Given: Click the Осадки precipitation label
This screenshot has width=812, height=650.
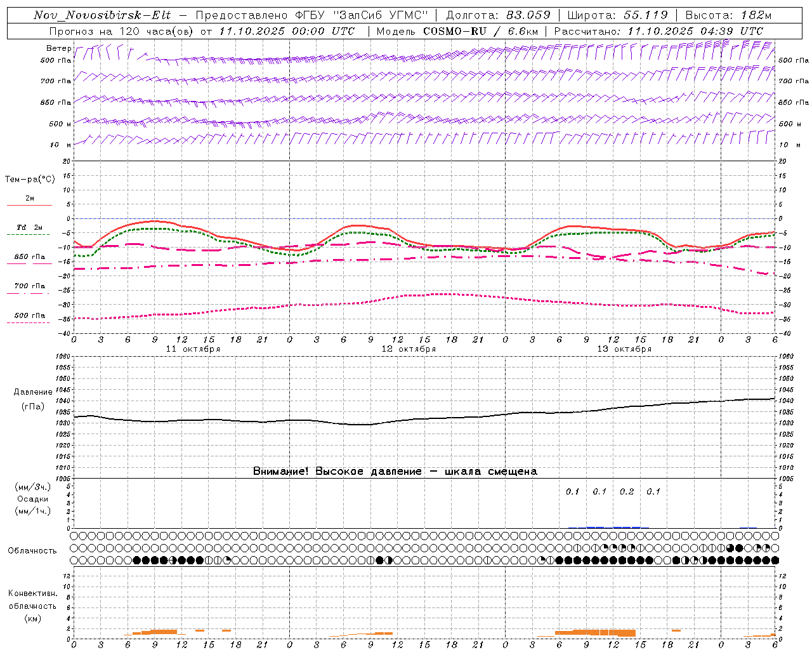Looking at the screenshot, I should [33, 499].
